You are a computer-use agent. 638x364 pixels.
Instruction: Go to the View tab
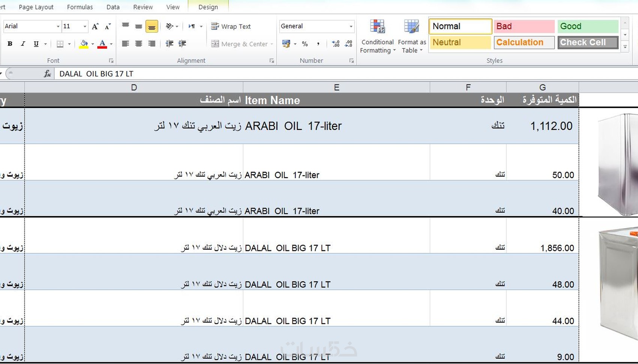click(173, 7)
